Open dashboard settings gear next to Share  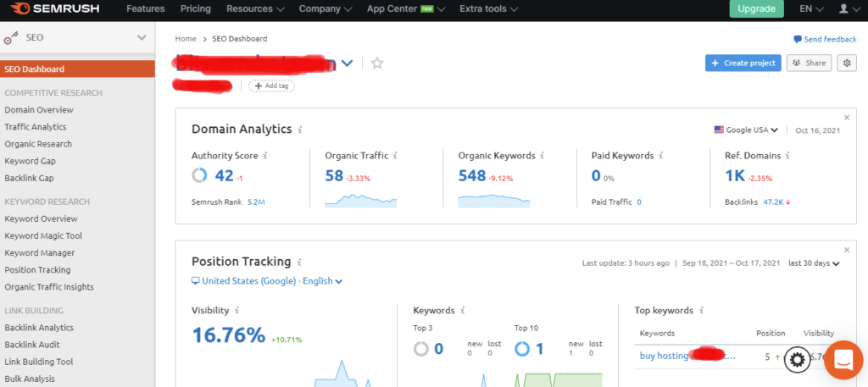point(847,63)
